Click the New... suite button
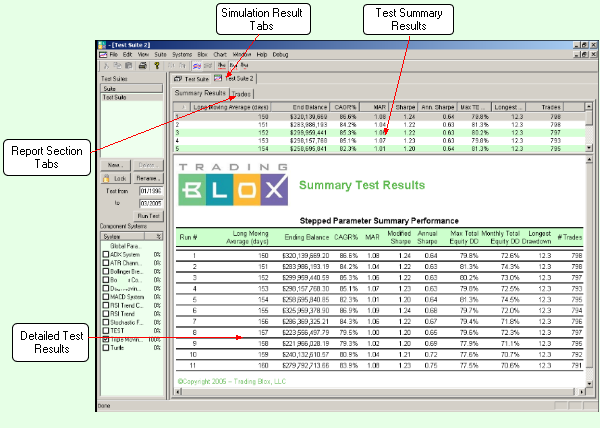Screen dimensions: 600x428 (116, 165)
